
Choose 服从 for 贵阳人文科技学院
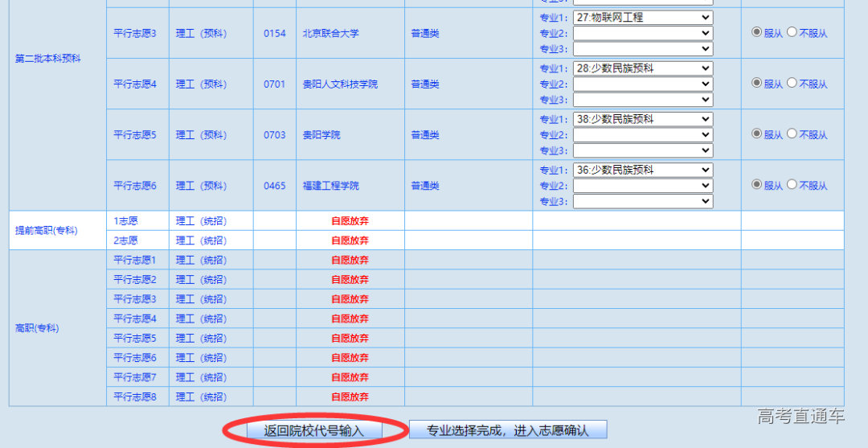756,83
